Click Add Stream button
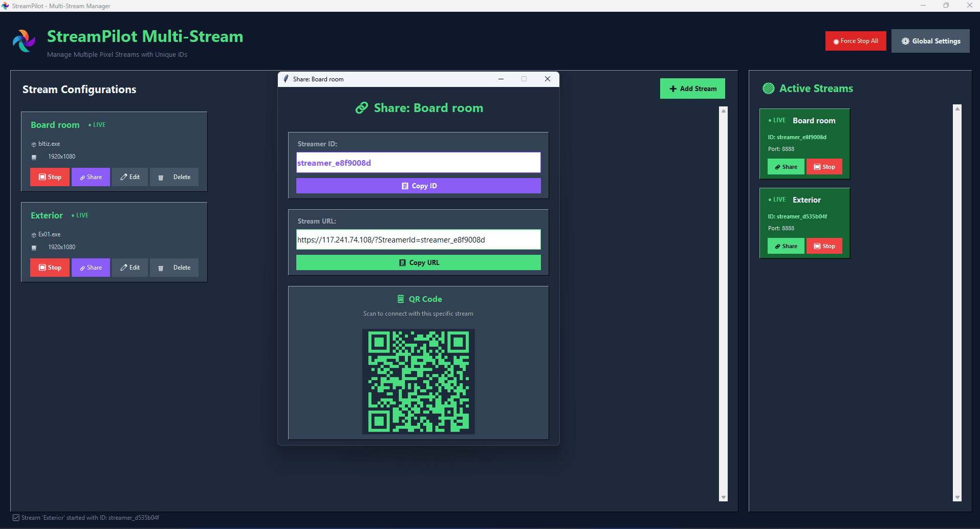The image size is (980, 529). point(692,89)
